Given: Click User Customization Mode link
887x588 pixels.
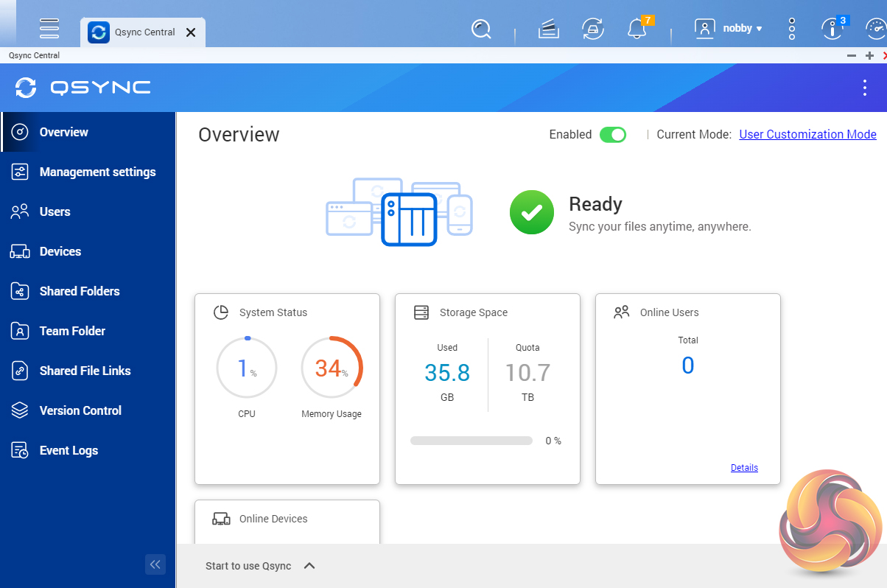Looking at the screenshot, I should pyautogui.click(x=807, y=134).
